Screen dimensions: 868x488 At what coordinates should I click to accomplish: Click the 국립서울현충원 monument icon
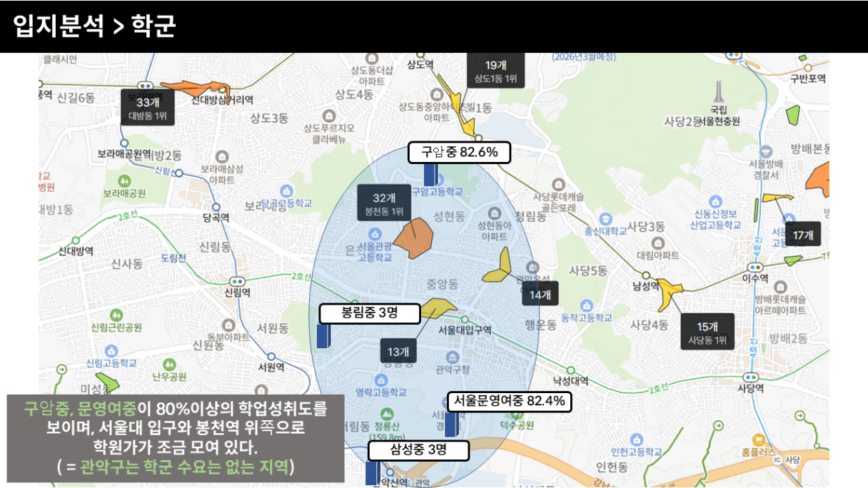tap(720, 93)
